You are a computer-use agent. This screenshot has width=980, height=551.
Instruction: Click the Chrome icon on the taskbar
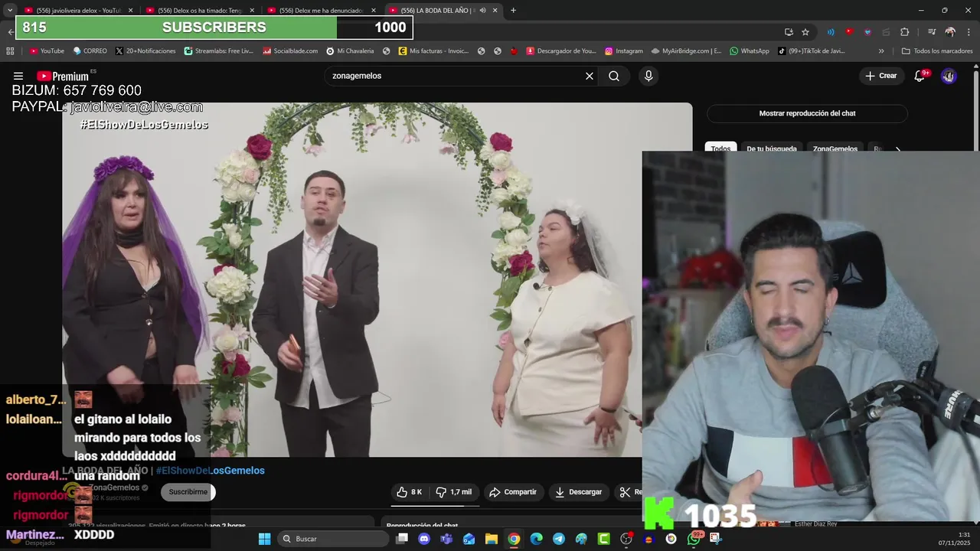(x=514, y=539)
